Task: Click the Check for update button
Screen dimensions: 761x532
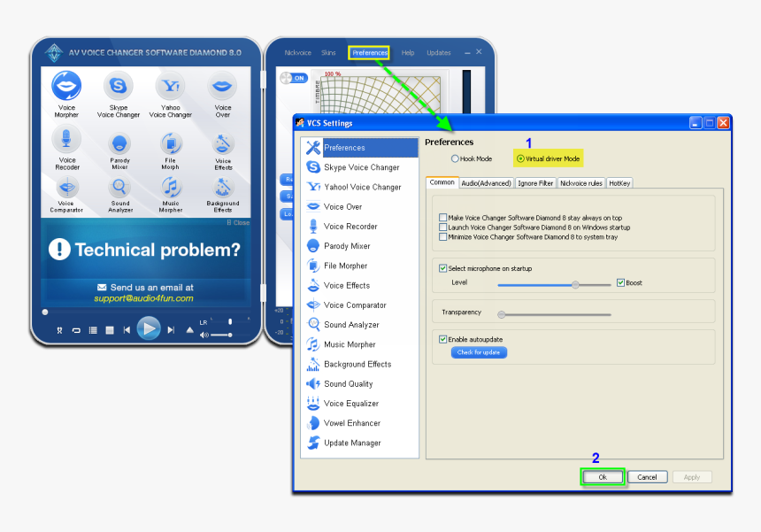Action: coord(479,352)
